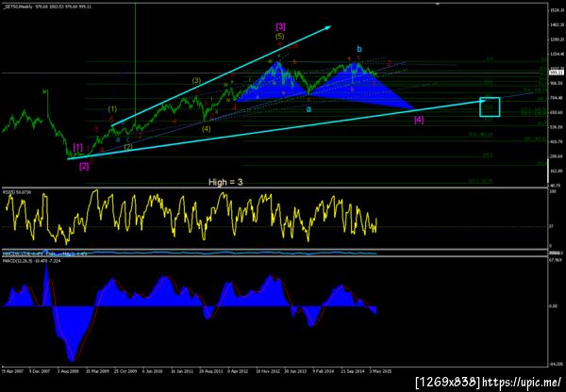Click the yellow (1) wave label

(x=112, y=108)
